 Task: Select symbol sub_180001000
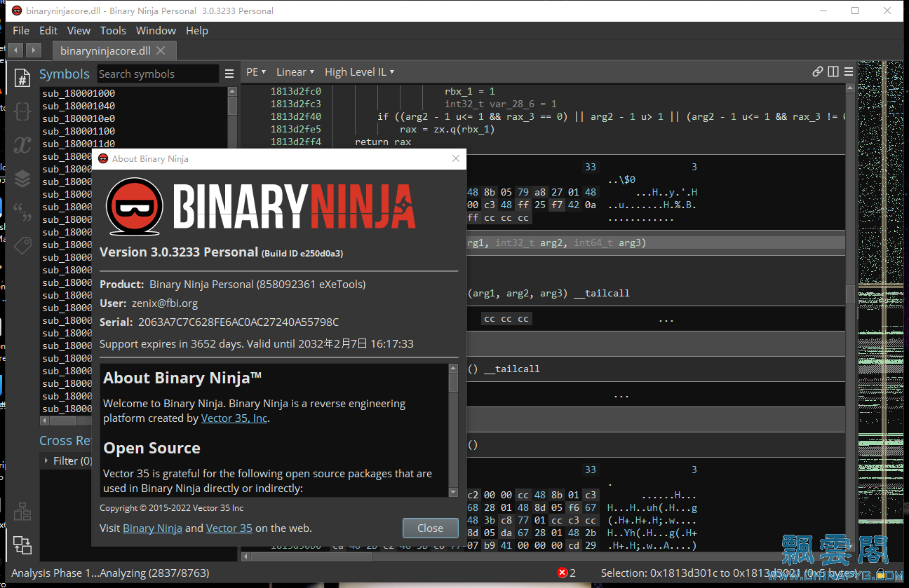79,93
